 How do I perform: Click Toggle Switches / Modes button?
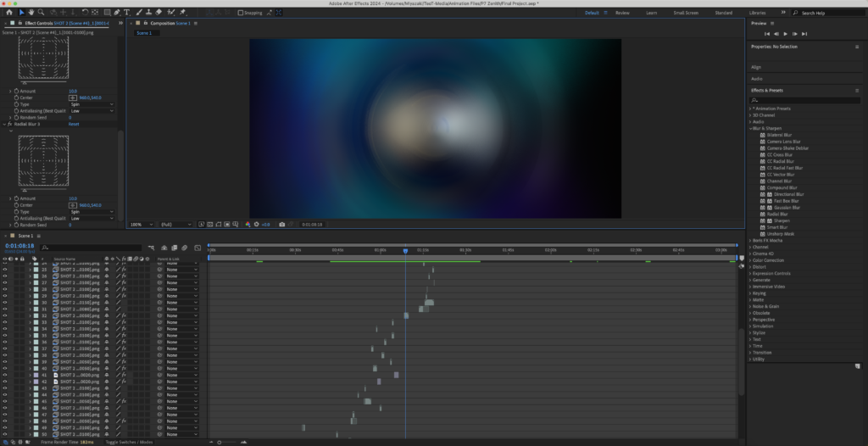(x=129, y=442)
